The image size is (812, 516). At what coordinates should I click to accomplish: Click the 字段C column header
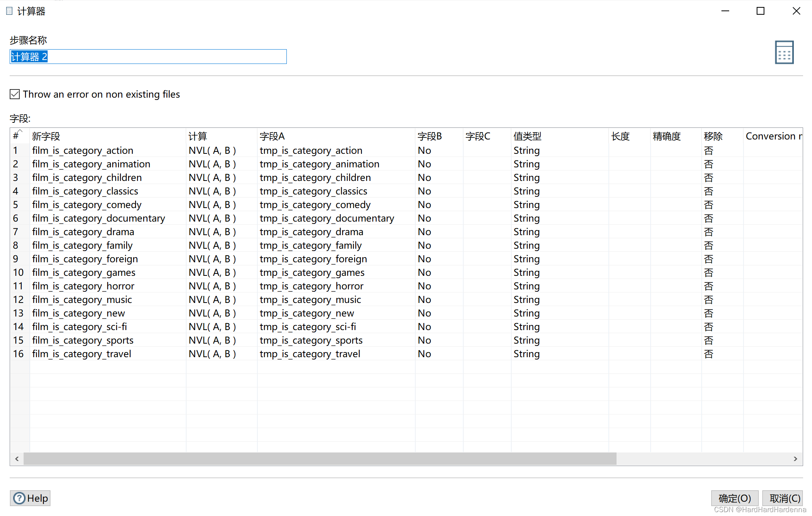pyautogui.click(x=487, y=136)
